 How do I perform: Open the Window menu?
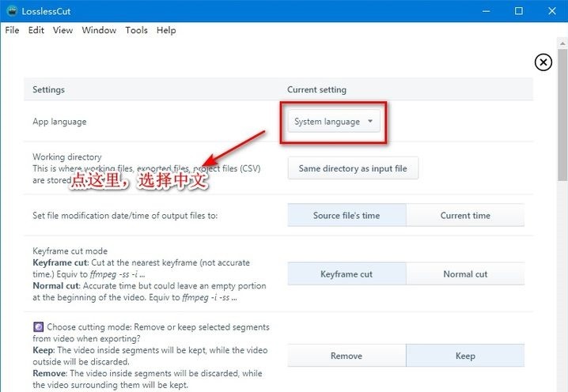[x=99, y=30]
